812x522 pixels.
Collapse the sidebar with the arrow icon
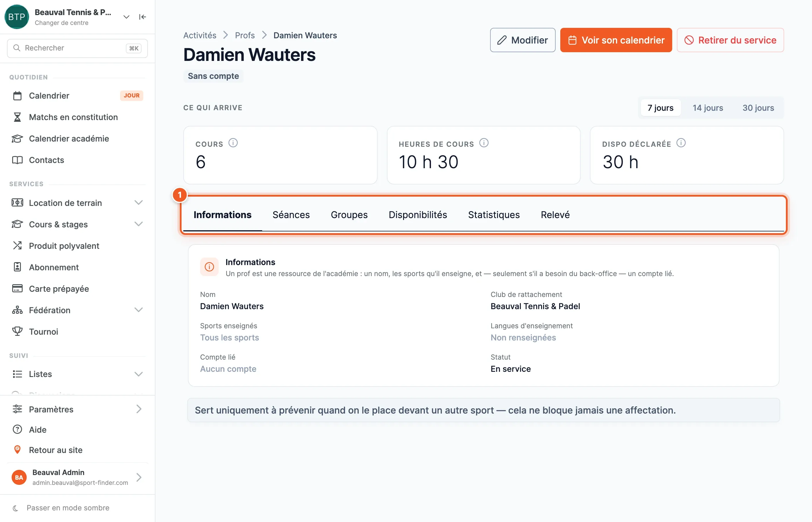142,17
